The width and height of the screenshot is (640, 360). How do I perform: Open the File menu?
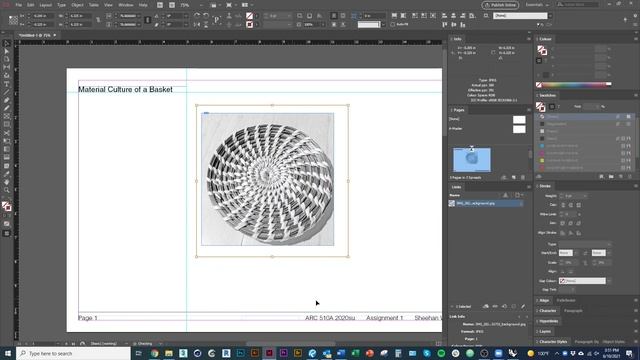(x=19, y=5)
